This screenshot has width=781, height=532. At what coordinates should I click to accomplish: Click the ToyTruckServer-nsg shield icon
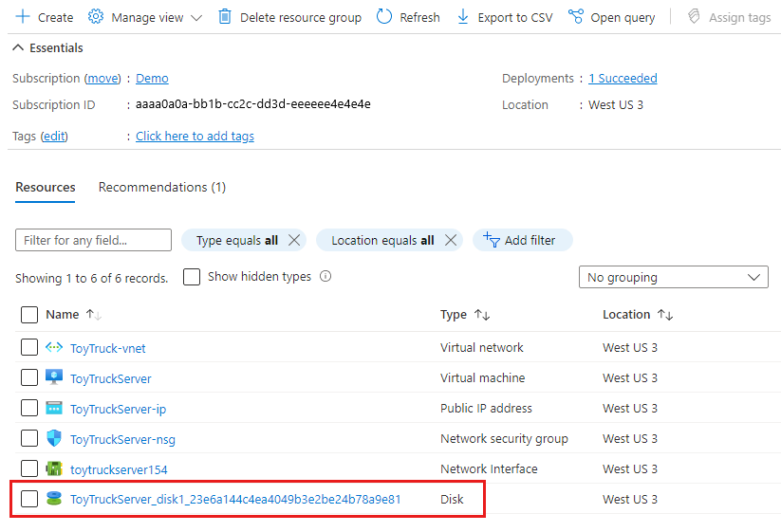point(54,438)
